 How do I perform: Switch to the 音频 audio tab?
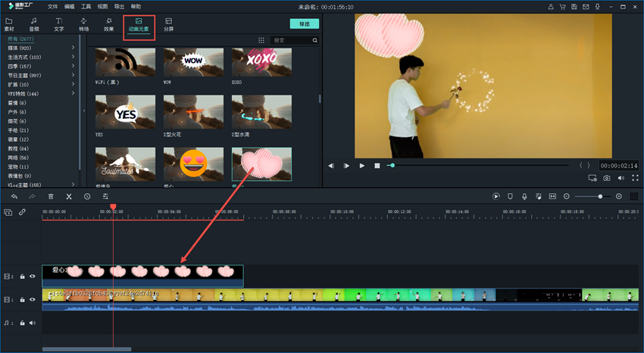[x=34, y=25]
